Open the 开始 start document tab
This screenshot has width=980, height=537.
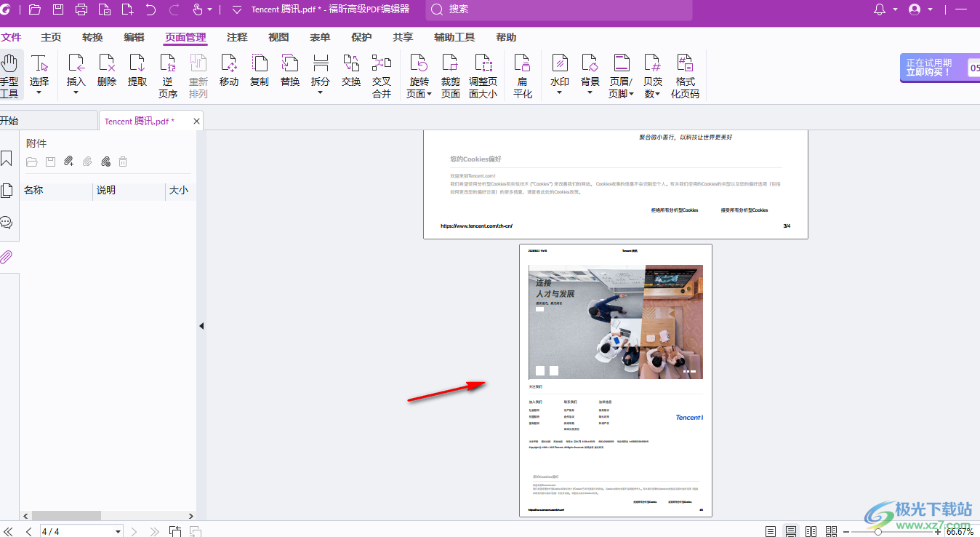coord(47,121)
